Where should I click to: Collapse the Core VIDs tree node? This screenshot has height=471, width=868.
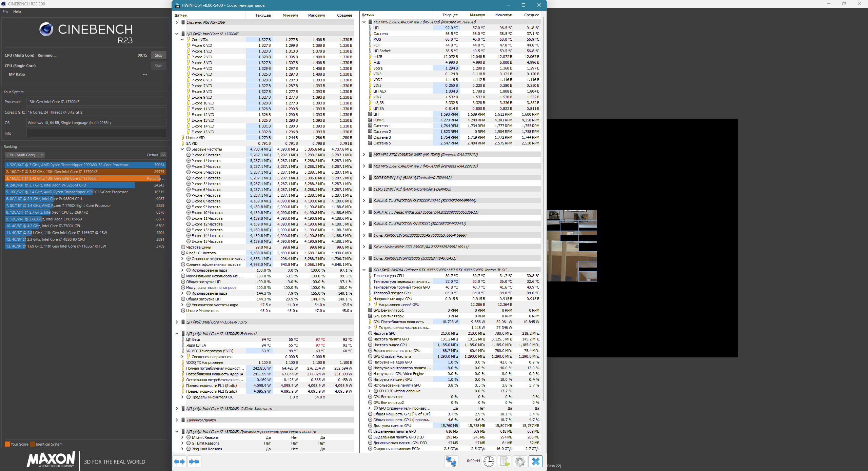[x=182, y=40]
